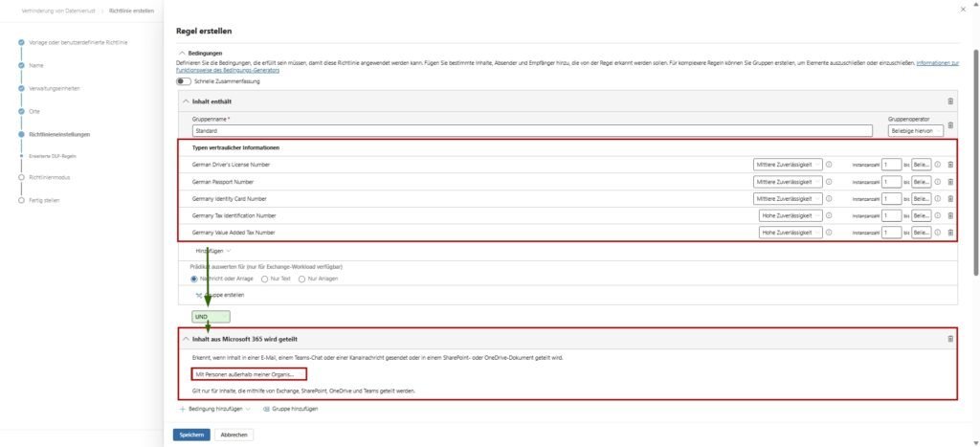Collapse the 'Inhalt enthält' section
Image resolution: width=980 pixels, height=447 pixels.
187,101
